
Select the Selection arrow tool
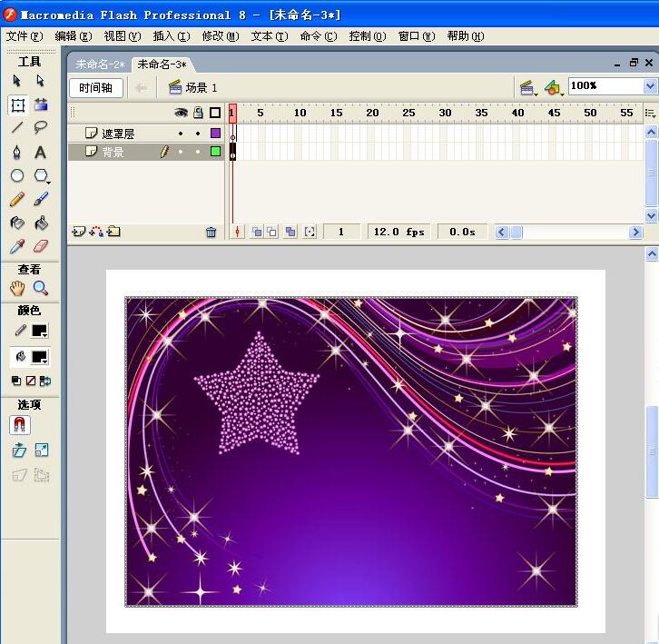coord(17,80)
